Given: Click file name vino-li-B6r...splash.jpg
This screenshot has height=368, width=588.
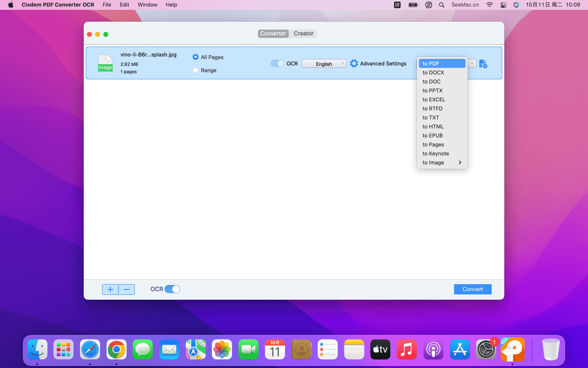Looking at the screenshot, I should [x=149, y=54].
